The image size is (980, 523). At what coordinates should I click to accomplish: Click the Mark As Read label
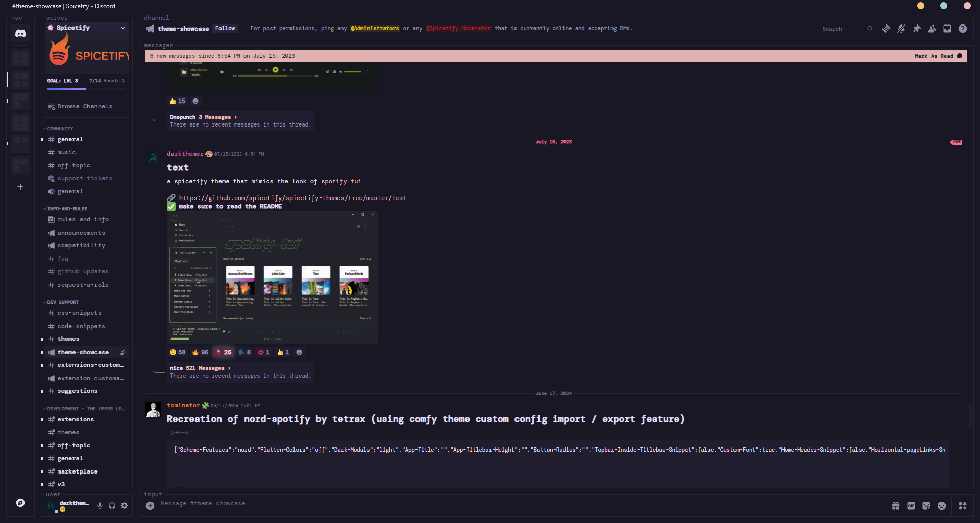934,56
